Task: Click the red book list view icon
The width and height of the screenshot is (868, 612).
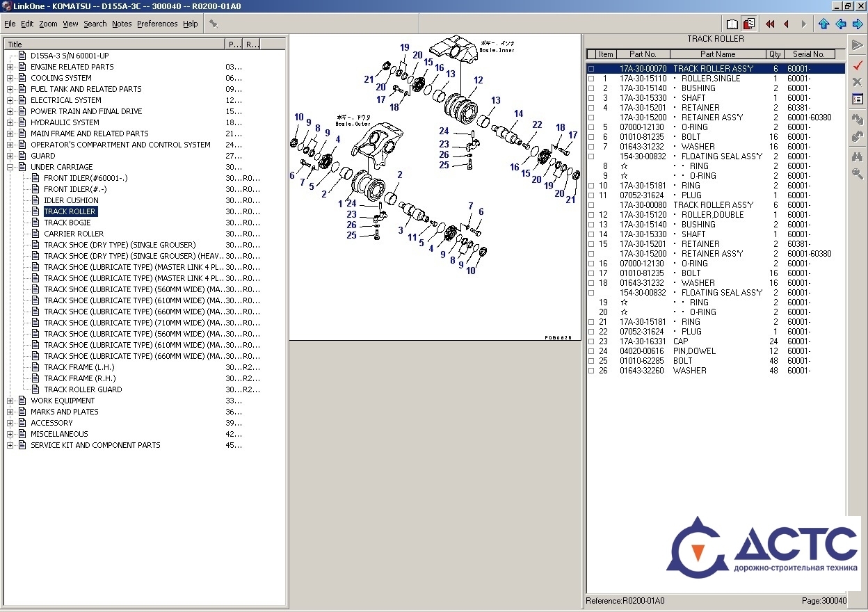Action: coord(749,24)
